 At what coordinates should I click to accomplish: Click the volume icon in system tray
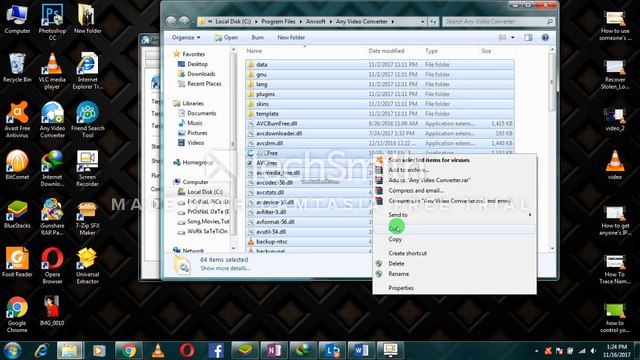[593, 351]
